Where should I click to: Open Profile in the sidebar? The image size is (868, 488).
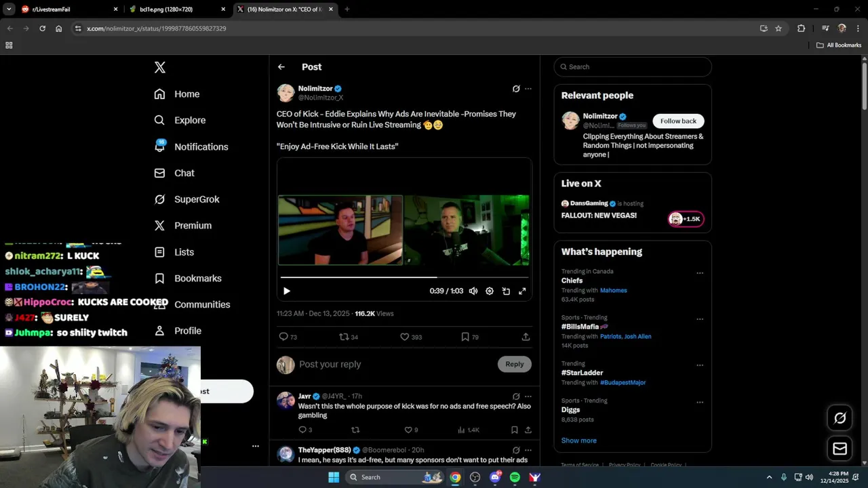click(x=178, y=331)
